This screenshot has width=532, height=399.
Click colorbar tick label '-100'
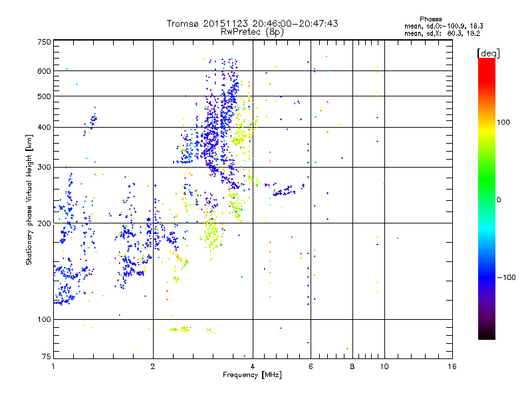click(507, 277)
